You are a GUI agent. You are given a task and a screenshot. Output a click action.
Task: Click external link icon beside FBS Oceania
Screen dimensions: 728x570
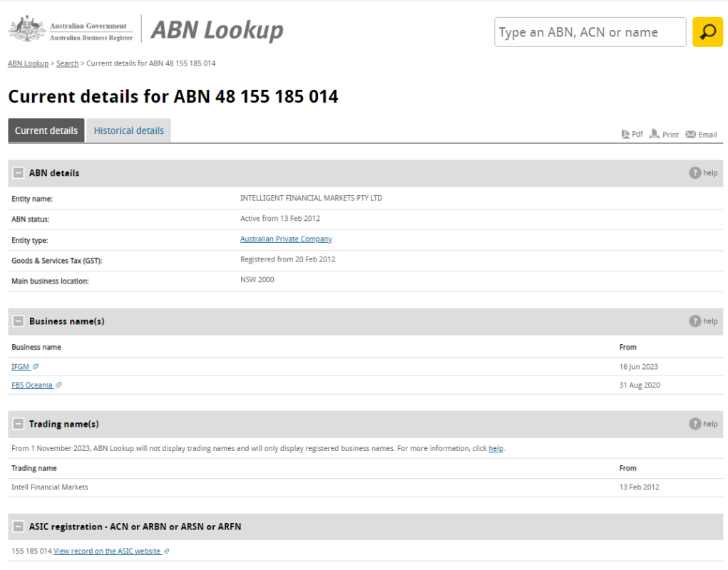pyautogui.click(x=58, y=385)
